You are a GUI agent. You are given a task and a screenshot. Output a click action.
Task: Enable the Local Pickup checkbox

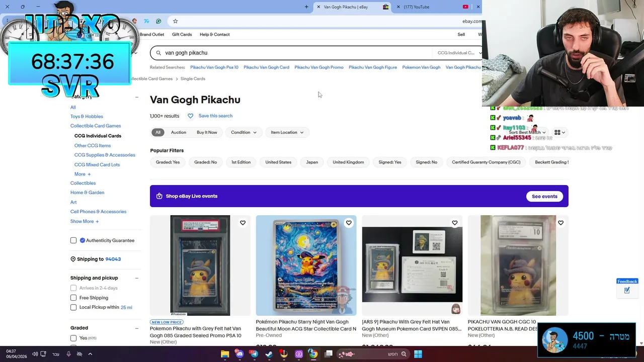pyautogui.click(x=73, y=307)
